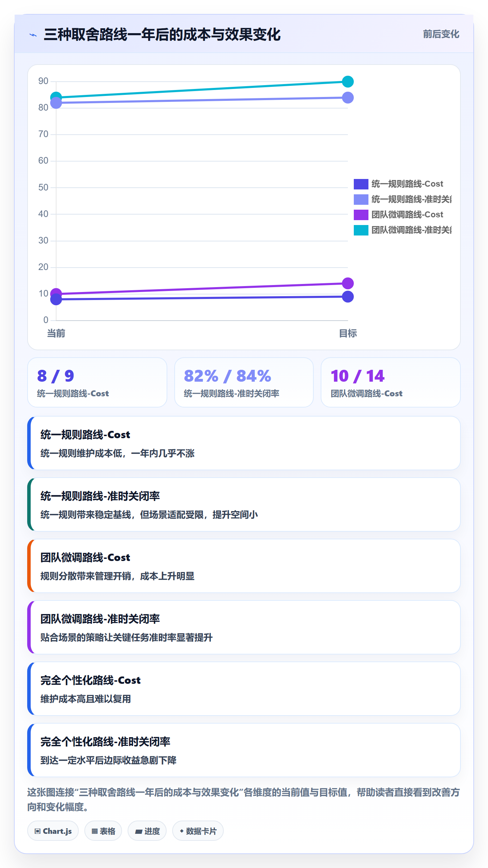488x868 pixels.
Task: Select the dark blue data point at 目标
Action: coord(348,297)
